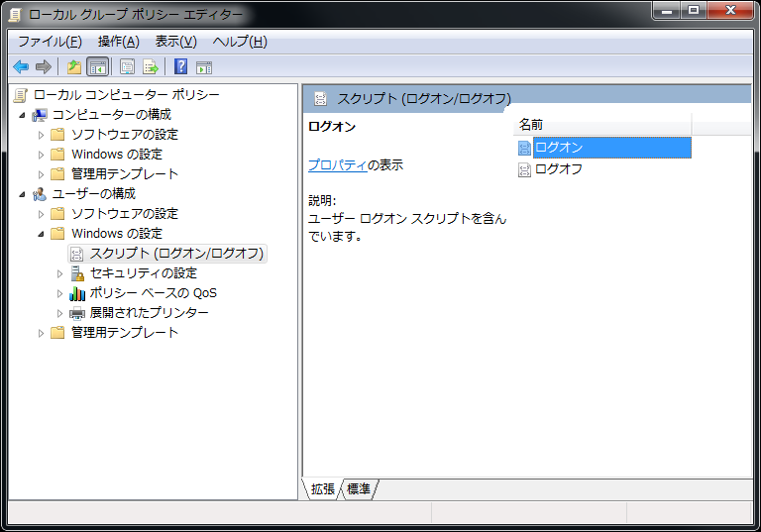Select the ユーザーの構成 tree item
The image size is (761, 532).
coord(94,193)
